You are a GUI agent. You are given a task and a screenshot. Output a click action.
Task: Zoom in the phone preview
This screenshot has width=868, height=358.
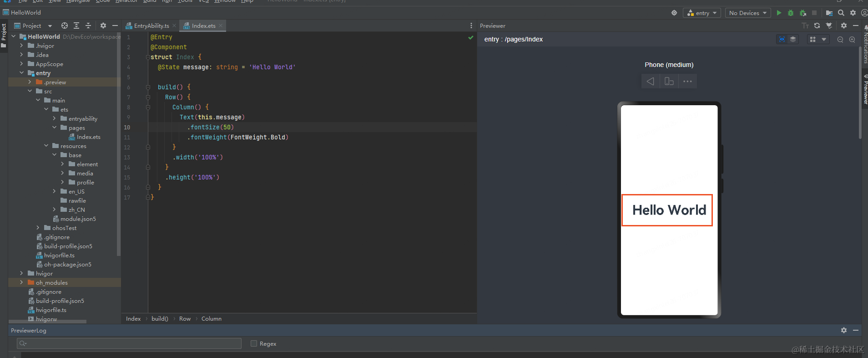(x=852, y=40)
